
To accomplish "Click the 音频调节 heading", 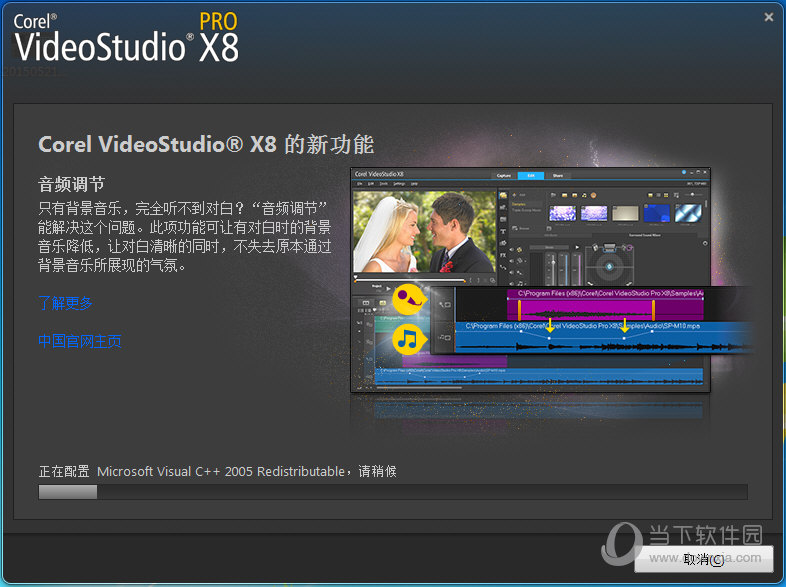I will coord(71,184).
